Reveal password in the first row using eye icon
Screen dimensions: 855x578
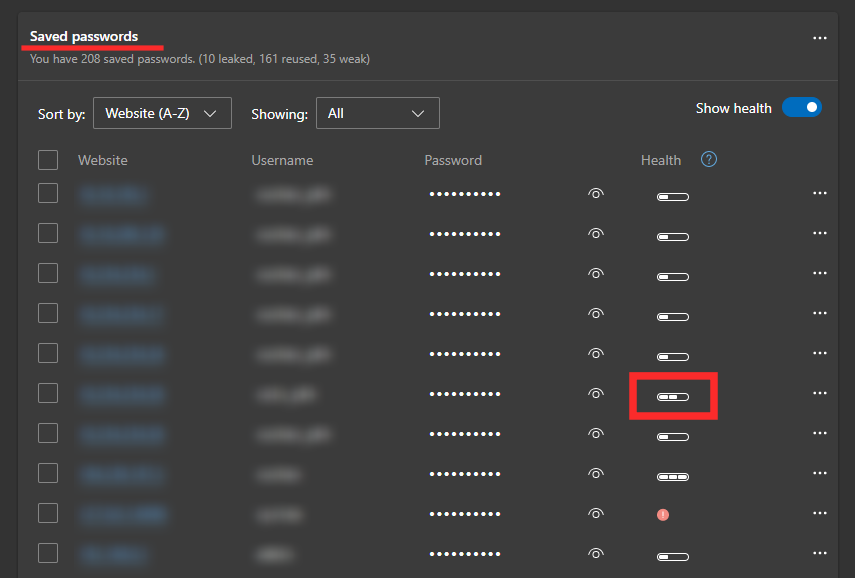point(596,194)
